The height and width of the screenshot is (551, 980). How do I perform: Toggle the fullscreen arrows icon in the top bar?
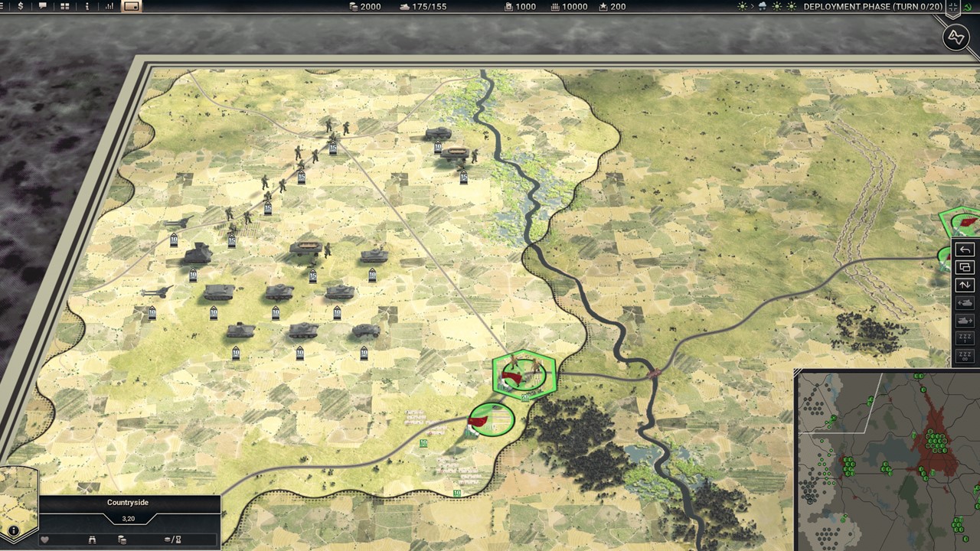click(953, 7)
